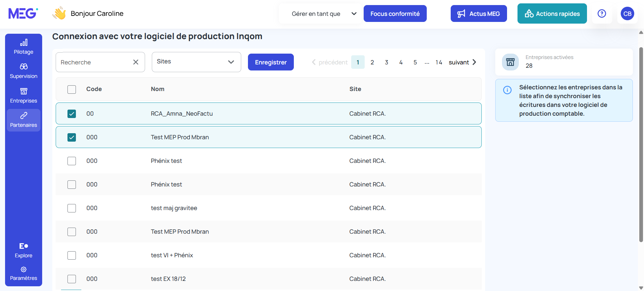The height and width of the screenshot is (291, 644).
Task: Click the Enregistrer button
Action: pos(271,62)
